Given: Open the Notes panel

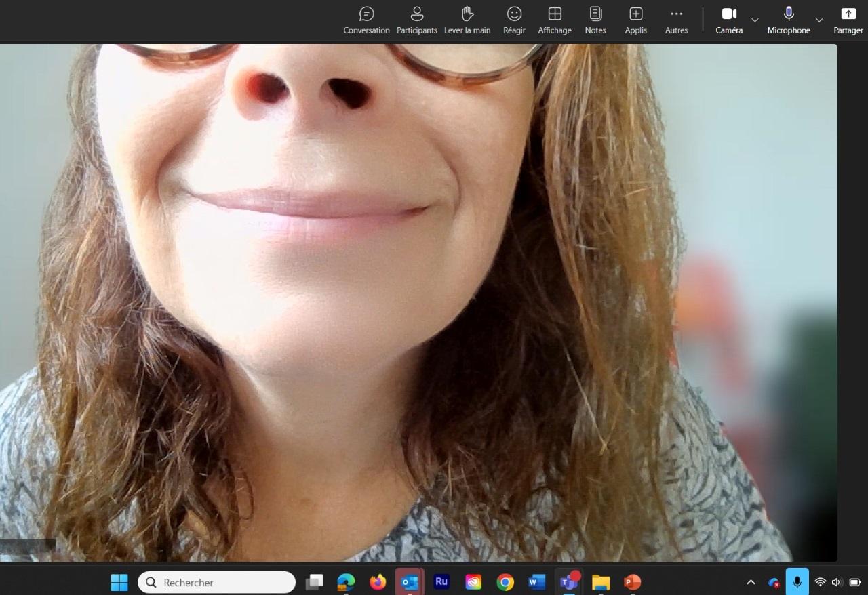Looking at the screenshot, I should (595, 20).
